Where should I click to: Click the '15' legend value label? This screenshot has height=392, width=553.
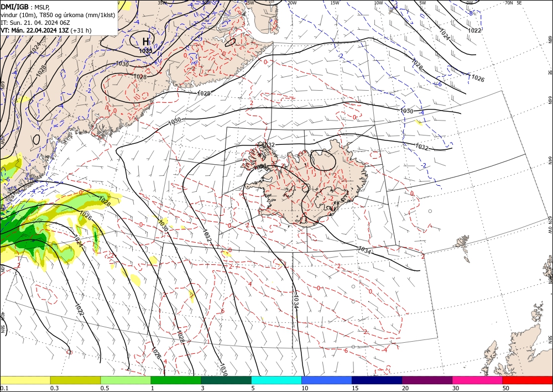(355, 388)
